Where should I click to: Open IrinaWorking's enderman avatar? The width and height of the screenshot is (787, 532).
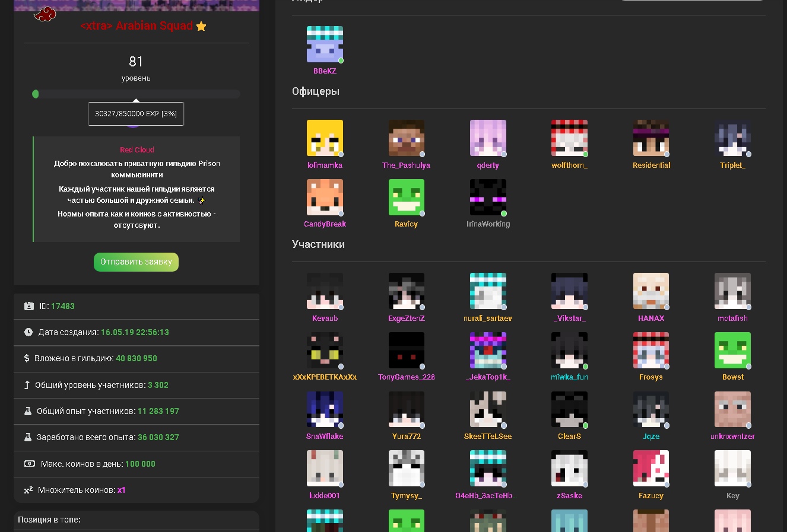pos(488,197)
